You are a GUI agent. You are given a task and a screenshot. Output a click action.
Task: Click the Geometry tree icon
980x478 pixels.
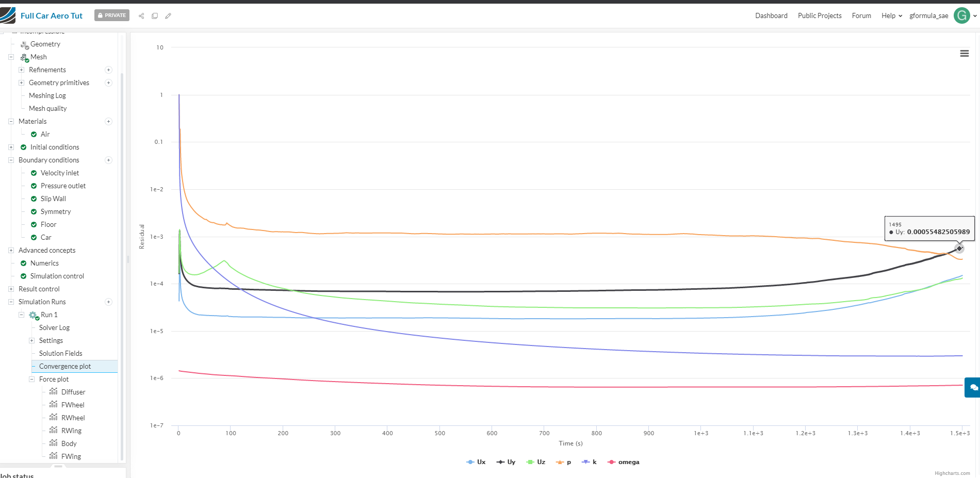pyautogui.click(x=24, y=45)
